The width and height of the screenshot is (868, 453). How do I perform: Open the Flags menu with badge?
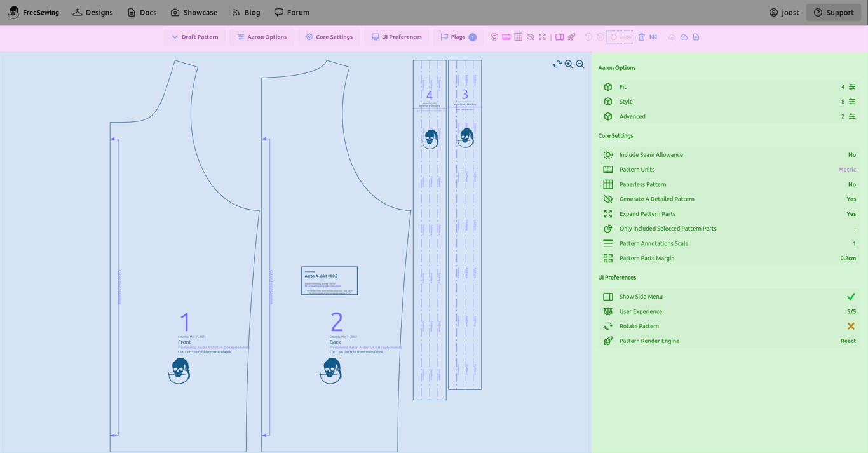pos(458,37)
